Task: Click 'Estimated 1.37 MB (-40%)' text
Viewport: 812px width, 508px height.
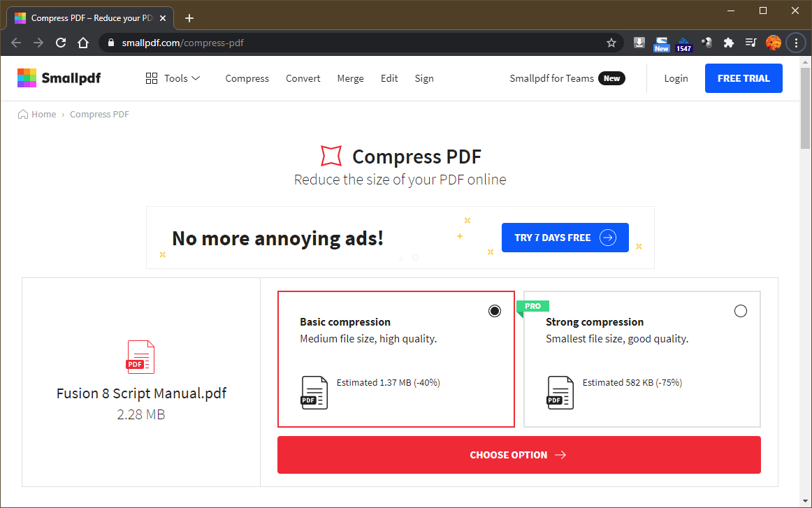Action: (389, 383)
